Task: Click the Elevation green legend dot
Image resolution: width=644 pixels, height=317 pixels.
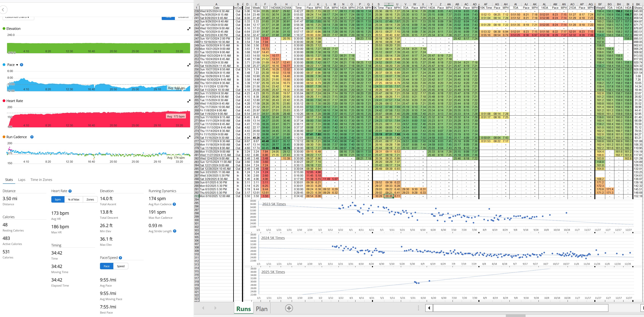Action: click(x=4, y=29)
